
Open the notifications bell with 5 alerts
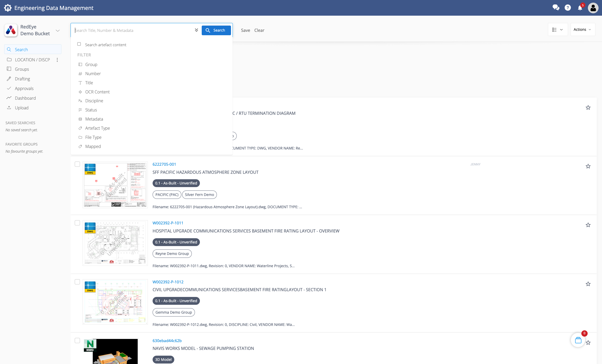click(x=580, y=8)
